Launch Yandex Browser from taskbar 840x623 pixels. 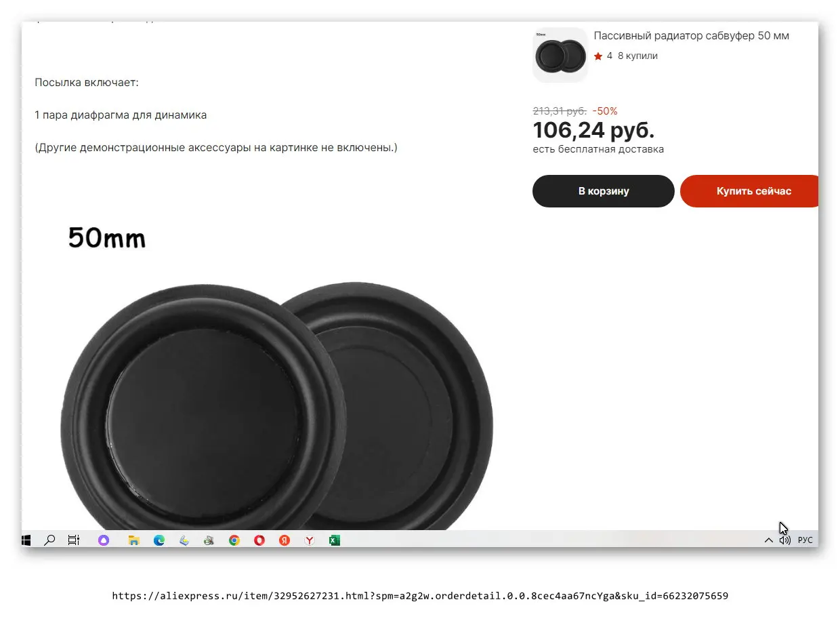pyautogui.click(x=310, y=540)
